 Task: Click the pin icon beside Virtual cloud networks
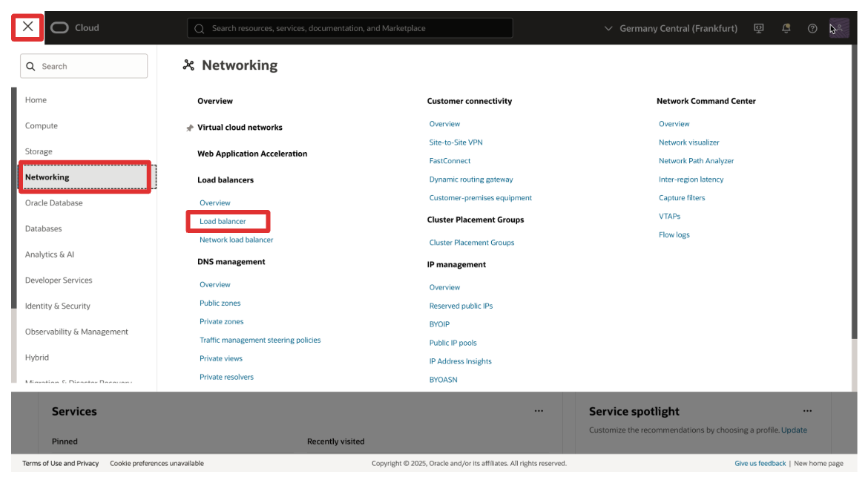[x=190, y=128]
